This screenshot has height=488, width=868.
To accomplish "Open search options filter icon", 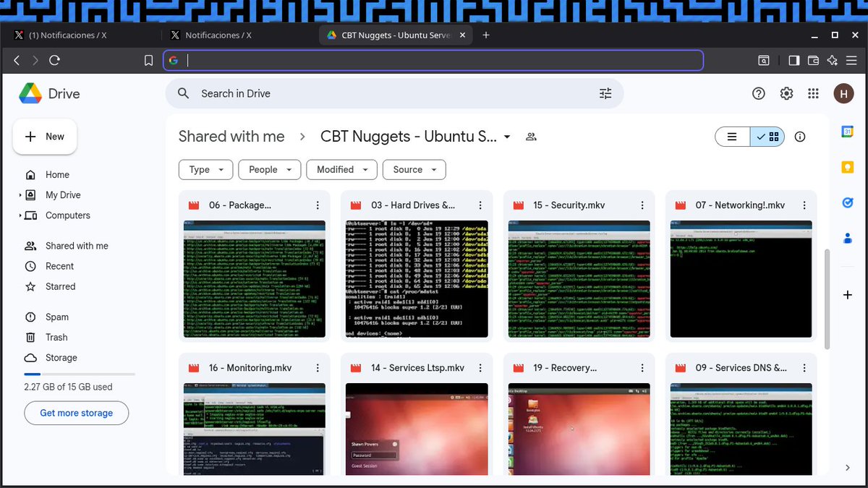I will point(605,93).
